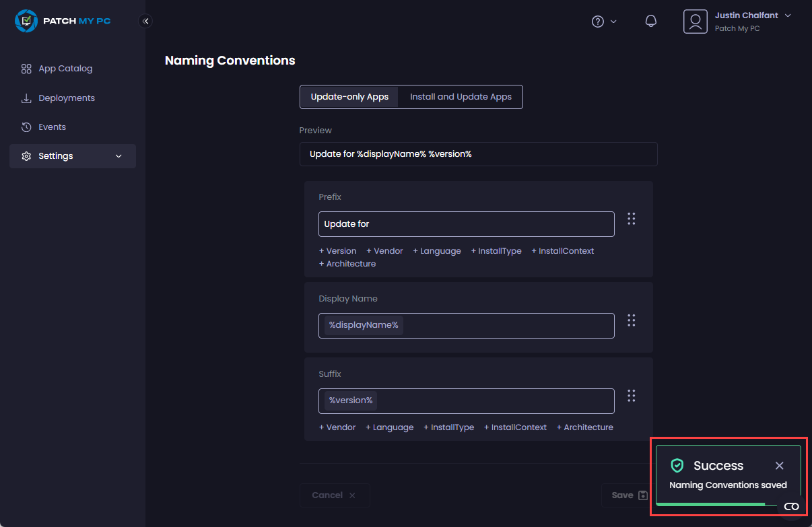Select the Update-only Apps tab
The height and width of the screenshot is (527, 812).
click(x=349, y=96)
